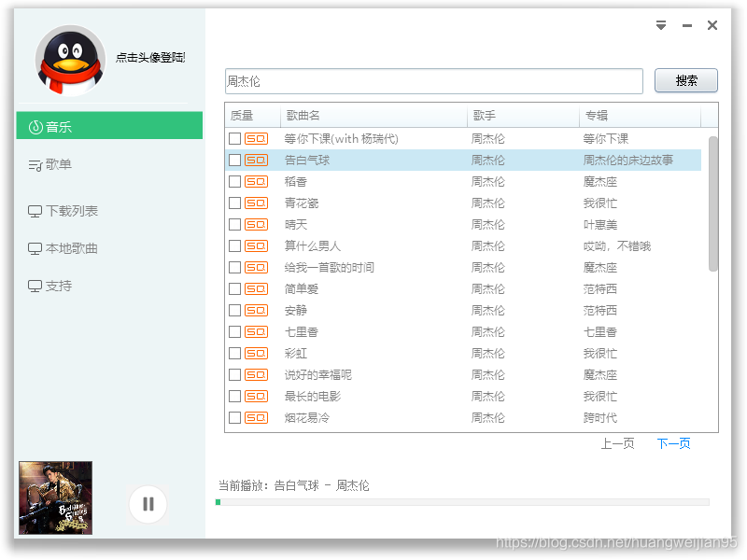Viewport: 747px width, 560px height.
Task: Click the SQ quality badge for 晴天
Action: [x=256, y=224]
